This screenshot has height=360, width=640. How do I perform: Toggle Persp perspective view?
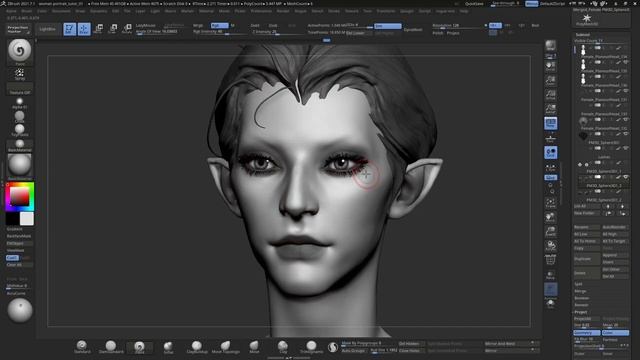pyautogui.click(x=550, y=123)
